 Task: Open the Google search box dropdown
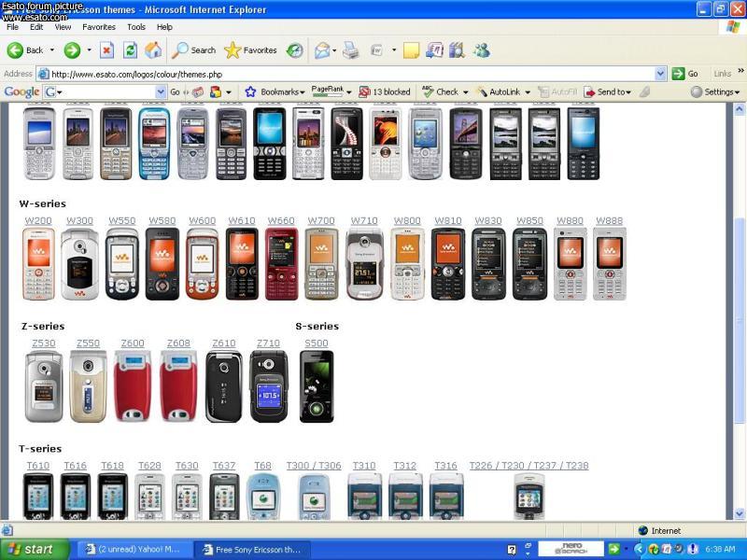point(161,91)
